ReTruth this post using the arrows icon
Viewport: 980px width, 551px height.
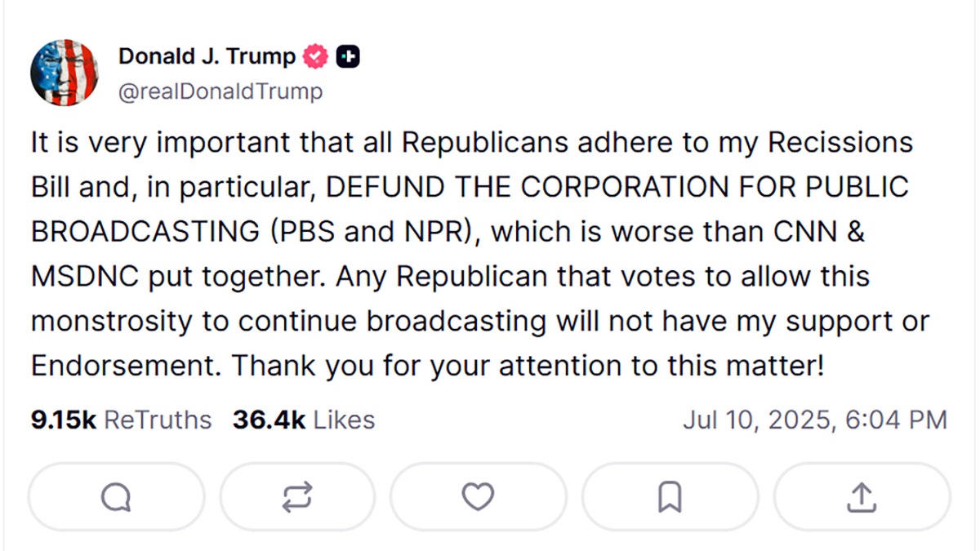(x=297, y=496)
